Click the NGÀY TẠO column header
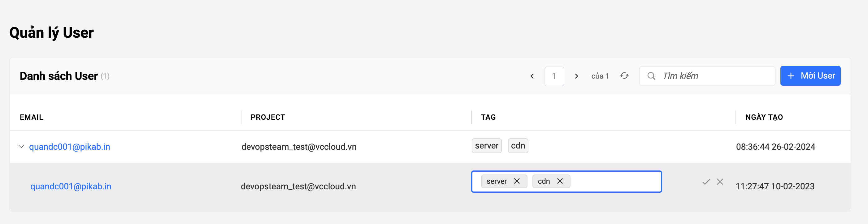Screen dimensions: 868x224 (x=764, y=117)
